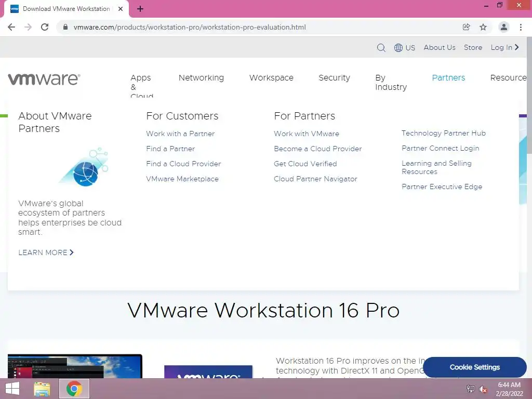Open Get Cloud Verified link
Viewport: 532px width, 399px height.
click(x=305, y=164)
